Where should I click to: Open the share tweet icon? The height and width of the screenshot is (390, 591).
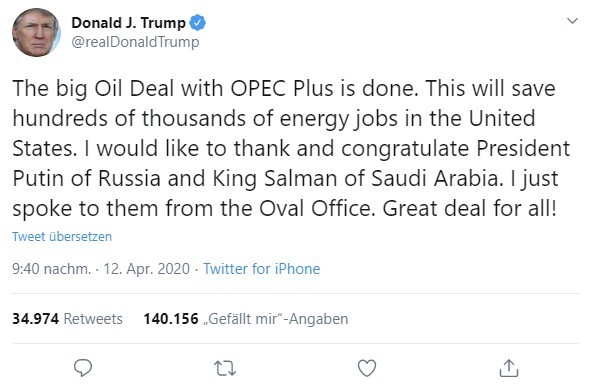pyautogui.click(x=509, y=368)
